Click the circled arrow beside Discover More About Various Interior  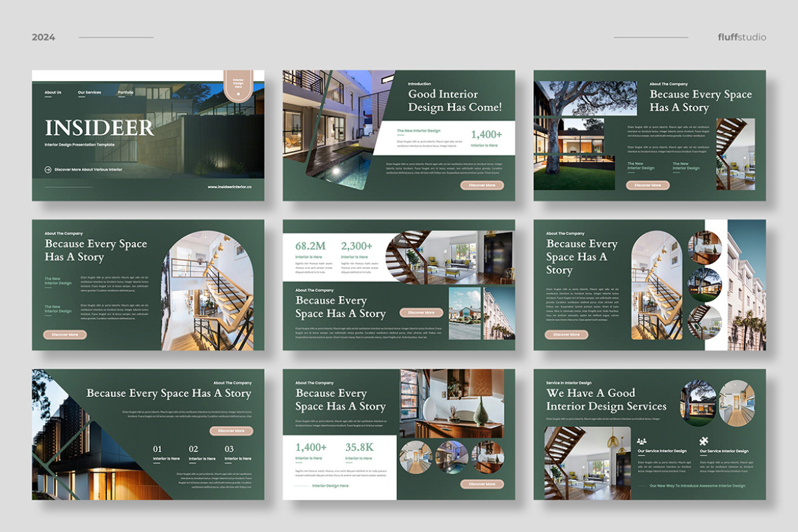point(48,170)
